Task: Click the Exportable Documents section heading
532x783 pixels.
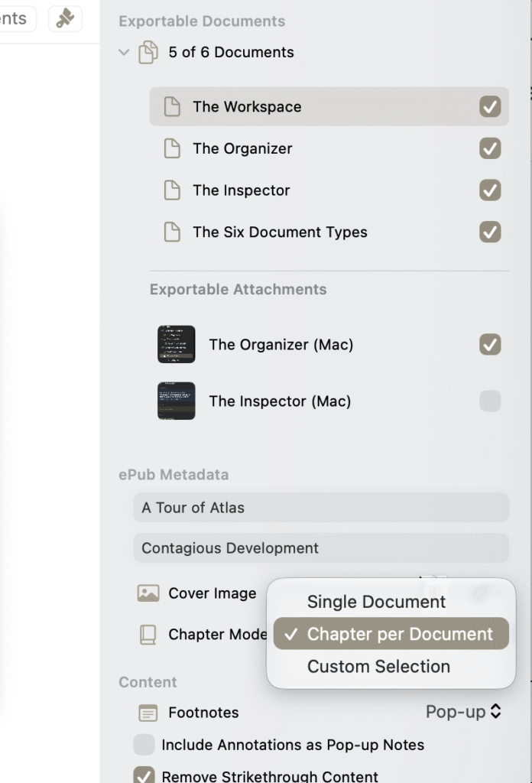Action: 202,21
